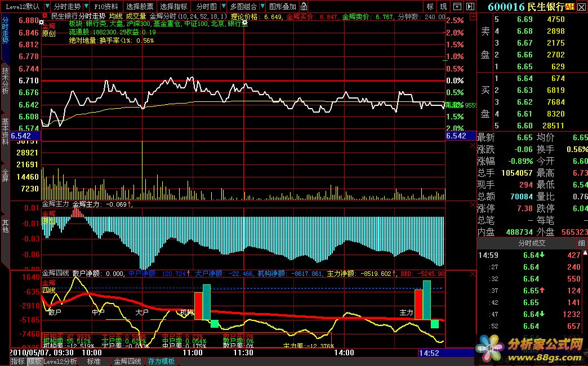Click the 标 toolbar button

430,6
